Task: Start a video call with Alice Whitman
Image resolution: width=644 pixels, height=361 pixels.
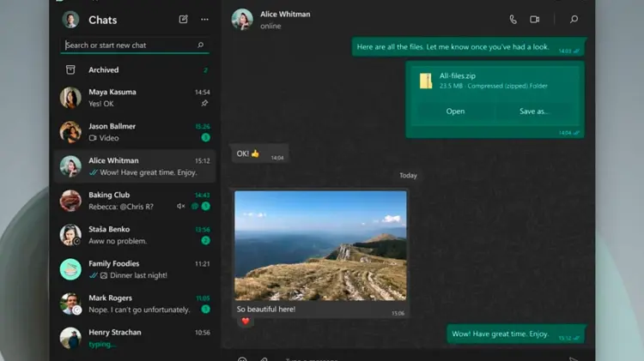Action: point(534,19)
